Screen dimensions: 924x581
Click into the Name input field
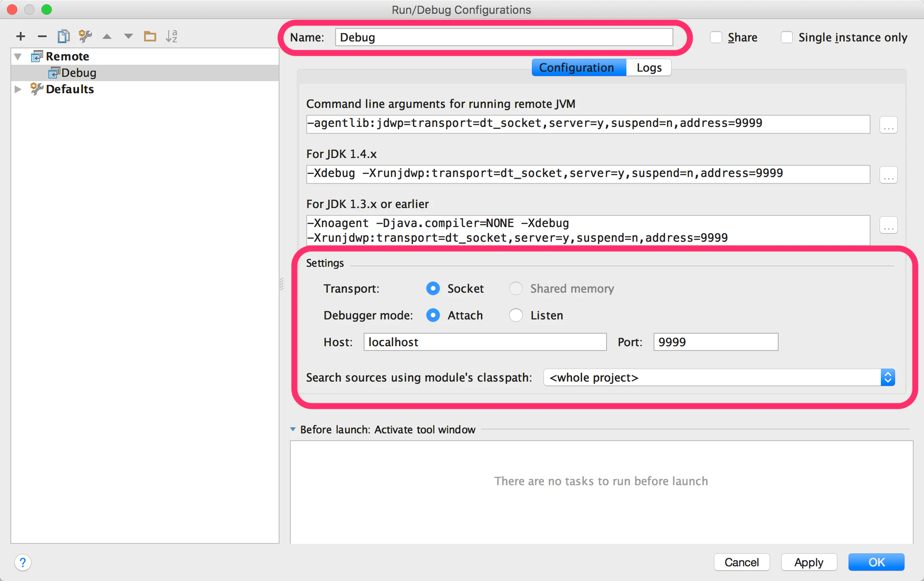[x=504, y=38]
